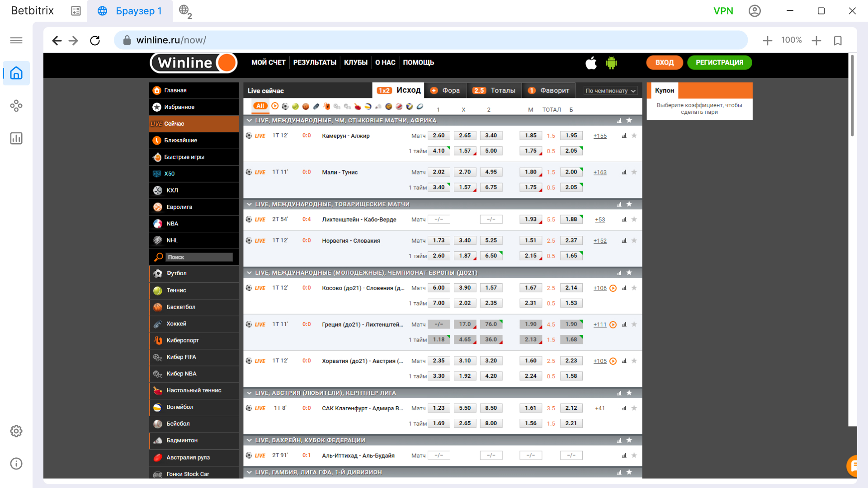
Task: Play video stream for Косово - Словения
Action: click(613, 288)
